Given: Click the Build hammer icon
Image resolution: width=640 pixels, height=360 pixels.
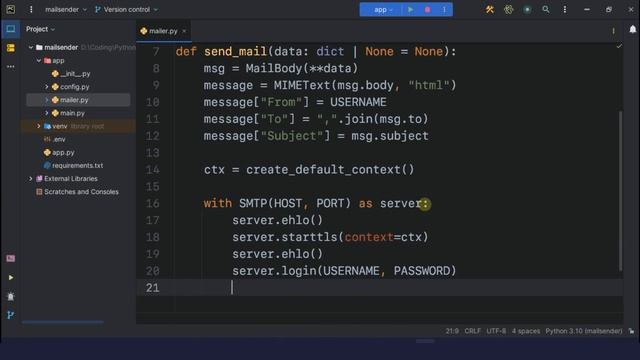Looking at the screenshot, I should tap(489, 9).
